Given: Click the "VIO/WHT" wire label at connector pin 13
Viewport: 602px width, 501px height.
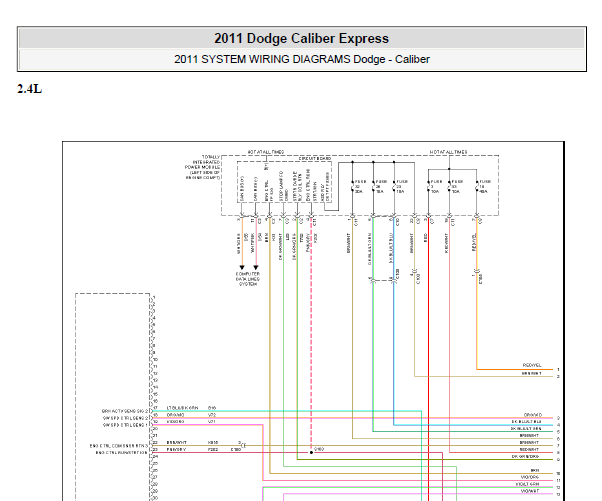Looking at the screenshot, I should 530,491.
